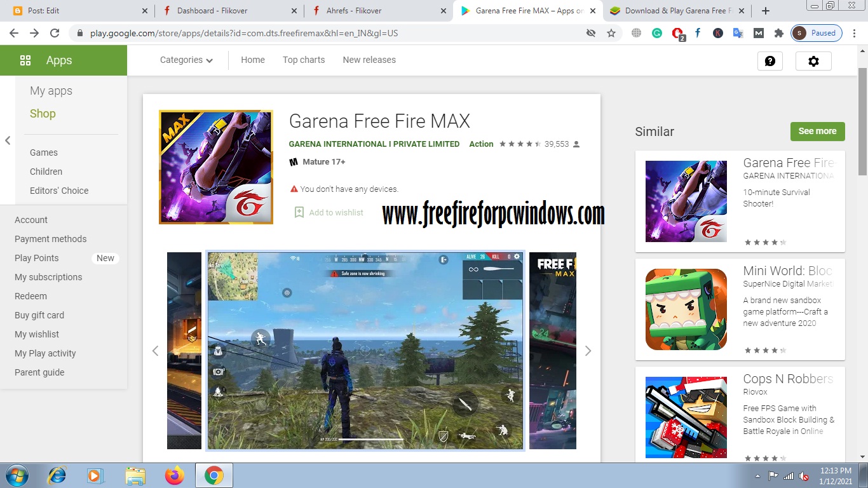Open Games category in sidebar
This screenshot has width=868, height=488.
44,152
